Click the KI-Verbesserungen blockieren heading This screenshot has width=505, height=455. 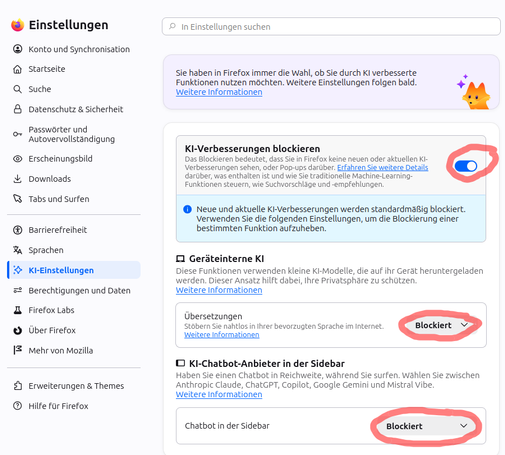[x=252, y=149]
